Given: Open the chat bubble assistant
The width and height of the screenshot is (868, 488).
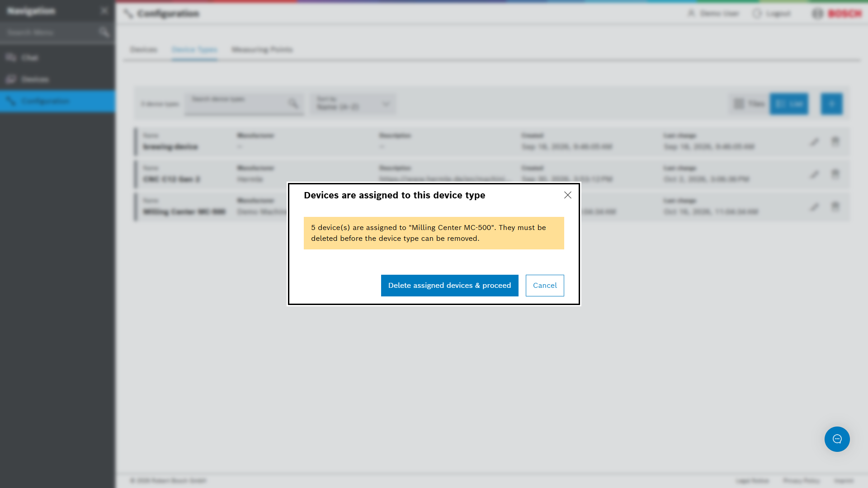Looking at the screenshot, I should (x=837, y=439).
